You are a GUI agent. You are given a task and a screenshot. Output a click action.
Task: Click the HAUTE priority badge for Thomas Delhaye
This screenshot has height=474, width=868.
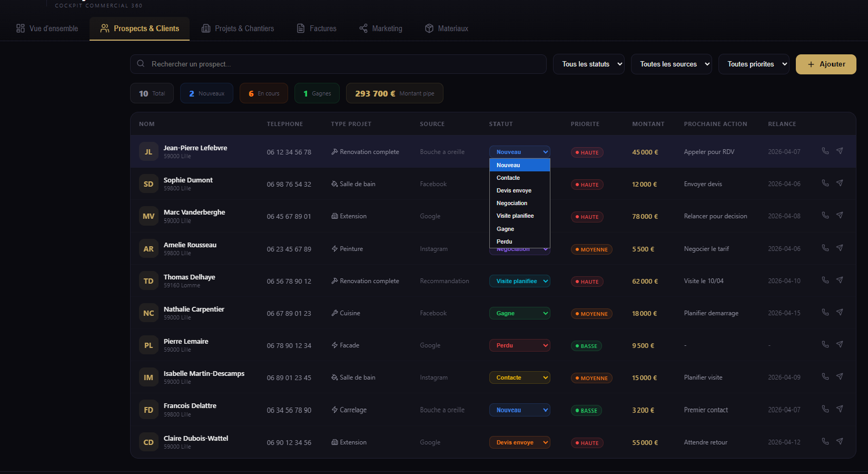pyautogui.click(x=586, y=282)
